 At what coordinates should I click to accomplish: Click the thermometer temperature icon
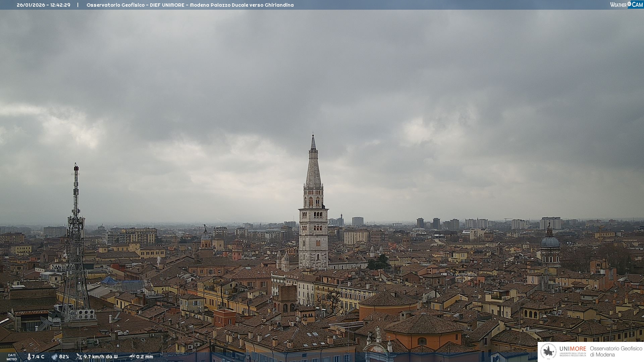[29, 357]
